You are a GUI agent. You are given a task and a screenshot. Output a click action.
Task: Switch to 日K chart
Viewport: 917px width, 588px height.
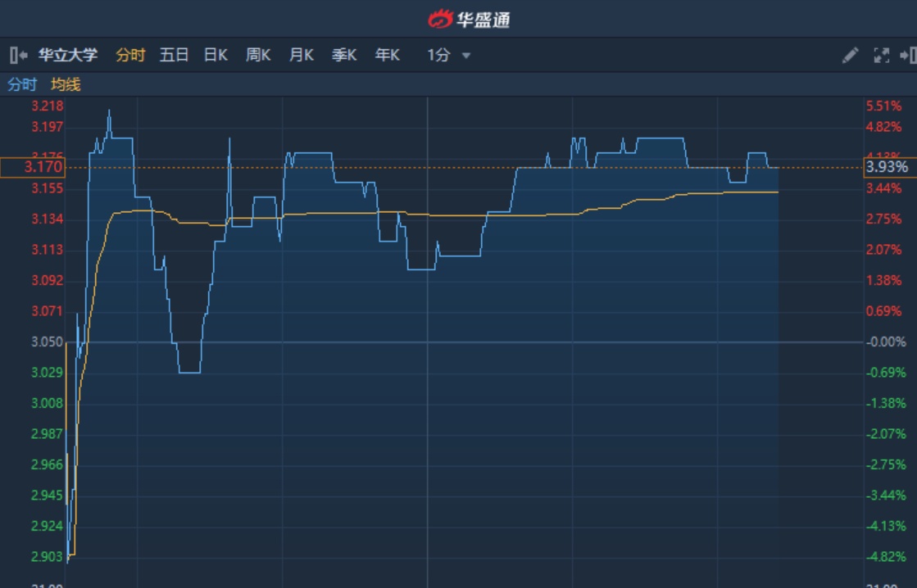tap(216, 55)
